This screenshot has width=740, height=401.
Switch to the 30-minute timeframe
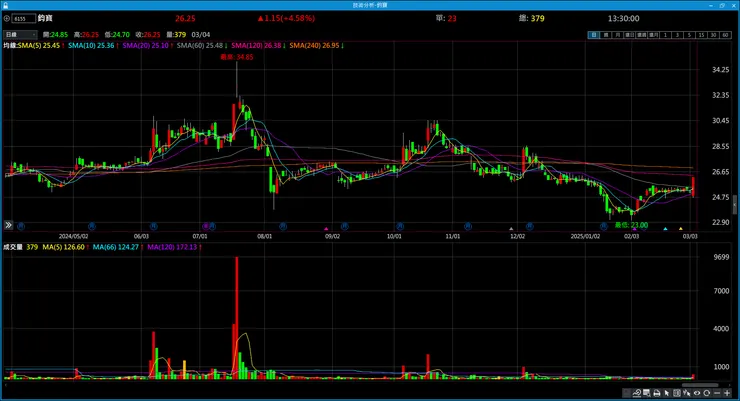(714, 35)
